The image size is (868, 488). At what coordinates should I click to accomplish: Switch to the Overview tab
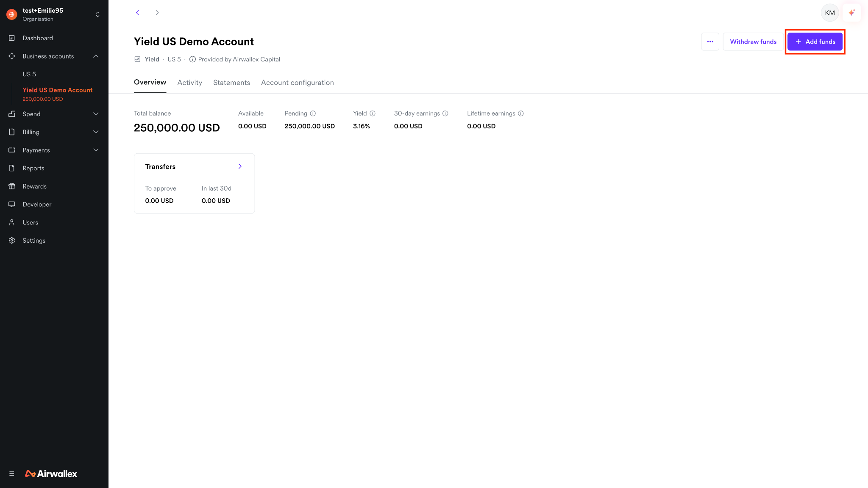(x=150, y=82)
